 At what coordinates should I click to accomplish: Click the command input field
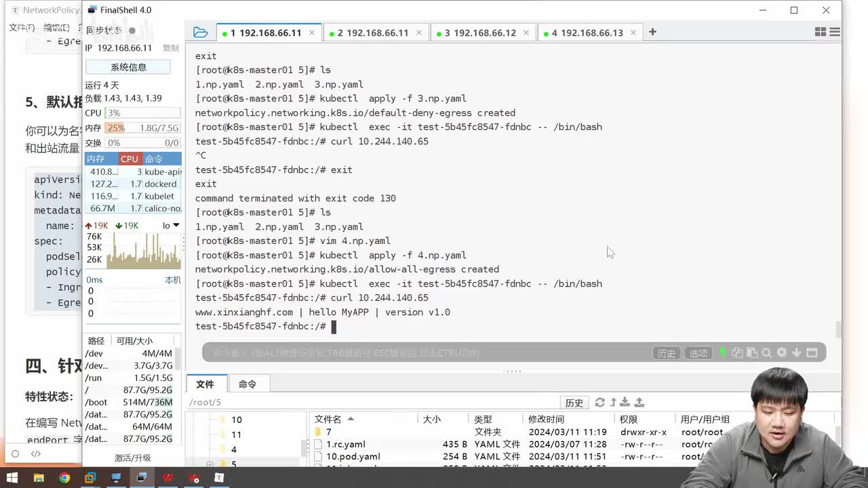point(427,352)
